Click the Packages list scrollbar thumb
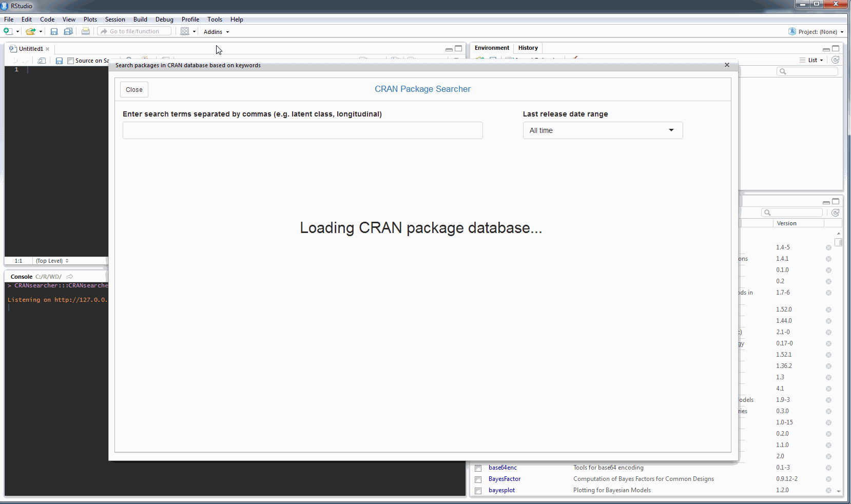This screenshot has width=851, height=504. pyautogui.click(x=839, y=242)
